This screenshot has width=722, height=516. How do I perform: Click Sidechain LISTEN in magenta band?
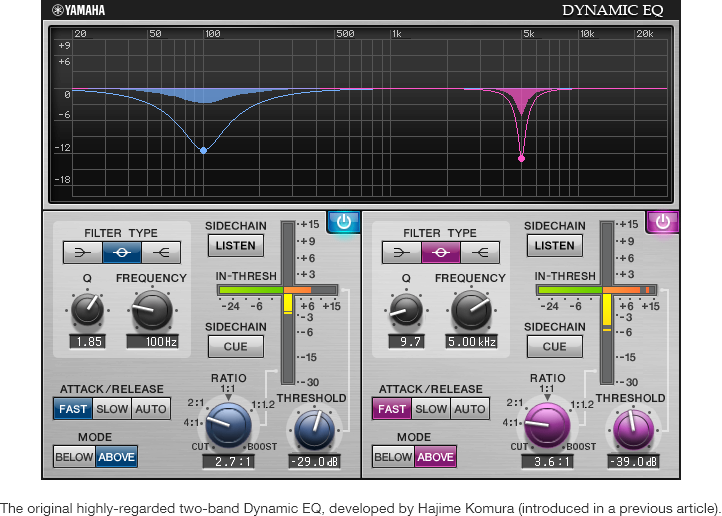pos(554,246)
